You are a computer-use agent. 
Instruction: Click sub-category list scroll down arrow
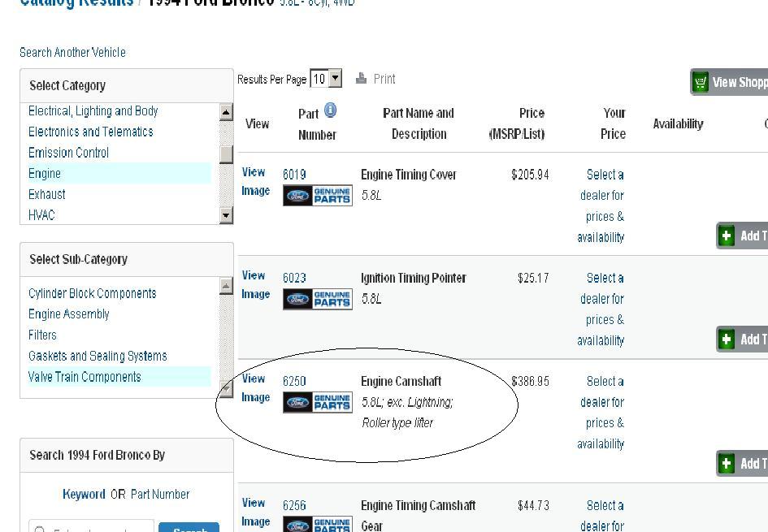pos(226,388)
